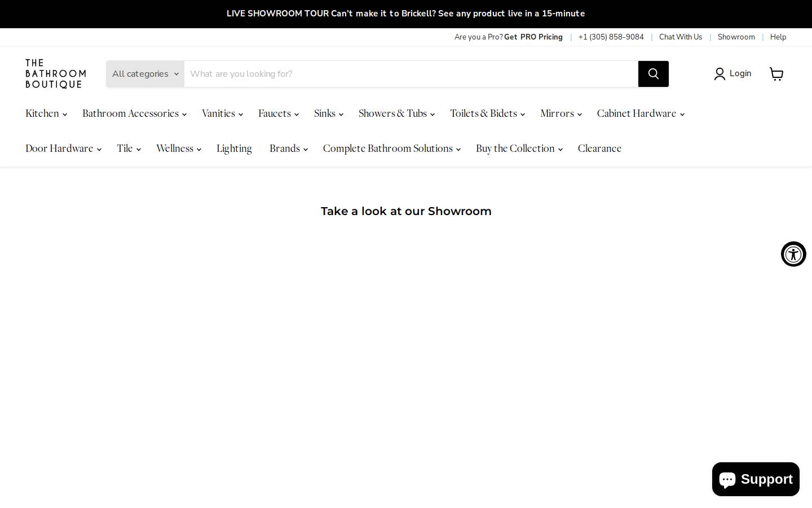Expand the Sinks menu
This screenshot has width=812, height=508.
click(329, 113)
